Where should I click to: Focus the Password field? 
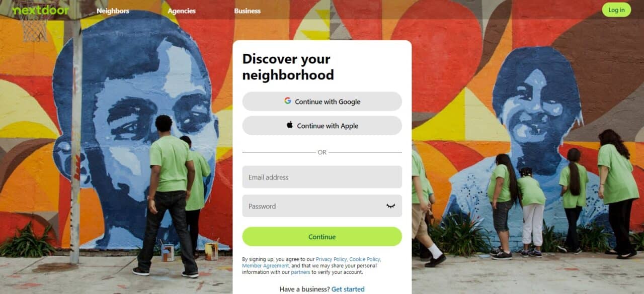pyautogui.click(x=322, y=206)
